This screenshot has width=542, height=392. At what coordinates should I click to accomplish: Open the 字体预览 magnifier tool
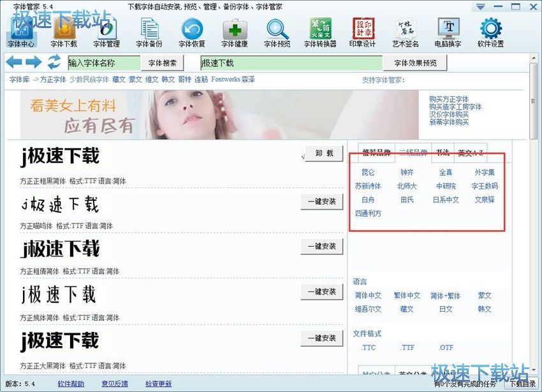[277, 33]
